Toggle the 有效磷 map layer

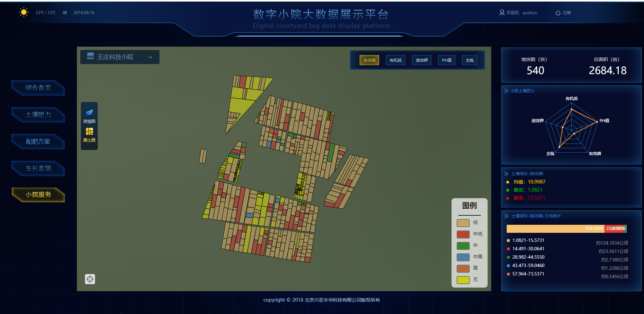point(369,60)
